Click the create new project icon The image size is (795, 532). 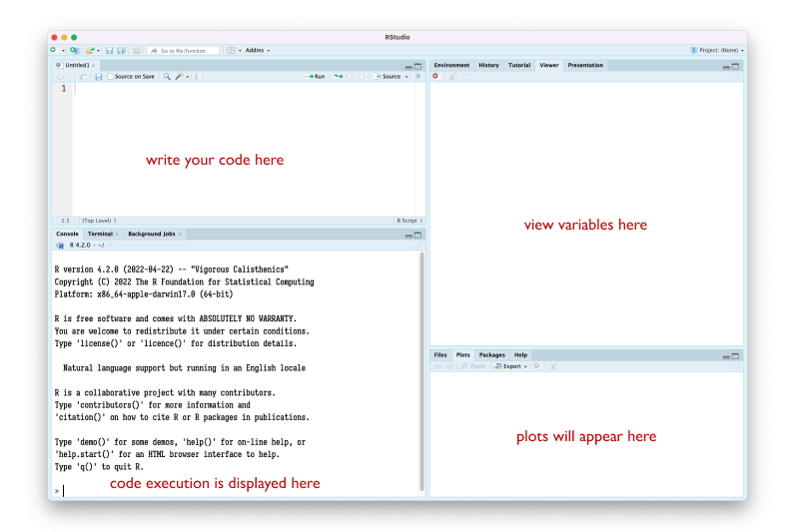click(x=75, y=50)
